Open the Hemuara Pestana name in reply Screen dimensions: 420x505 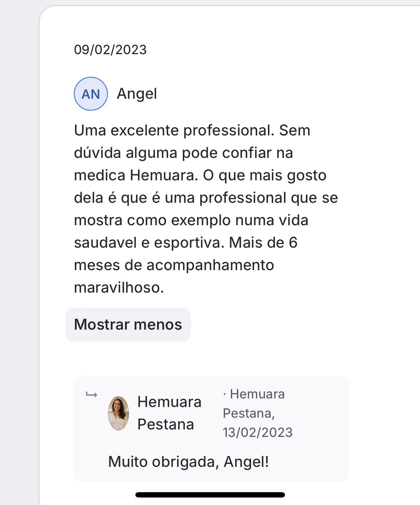[x=169, y=413]
